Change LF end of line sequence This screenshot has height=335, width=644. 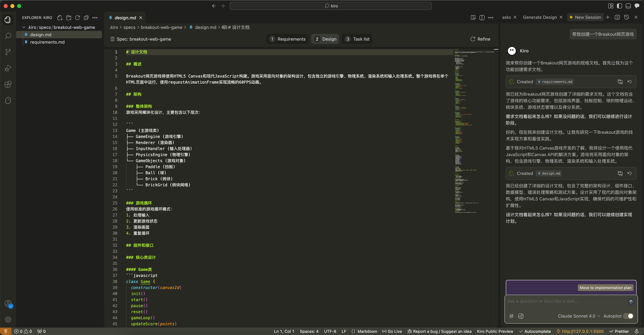pyautogui.click(x=344, y=331)
